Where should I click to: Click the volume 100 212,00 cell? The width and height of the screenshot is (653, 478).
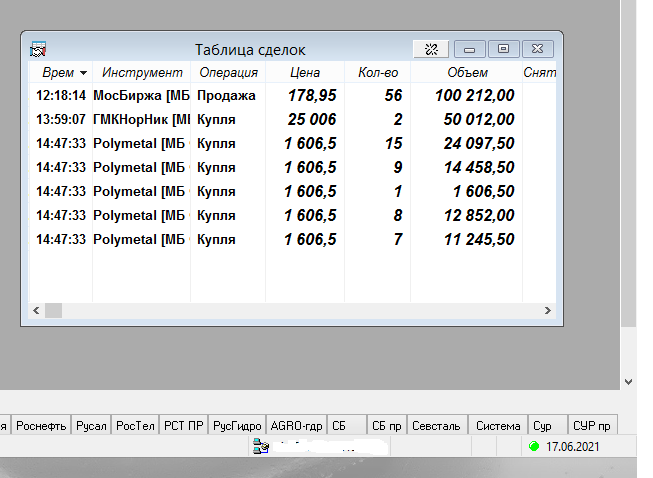coord(467,95)
